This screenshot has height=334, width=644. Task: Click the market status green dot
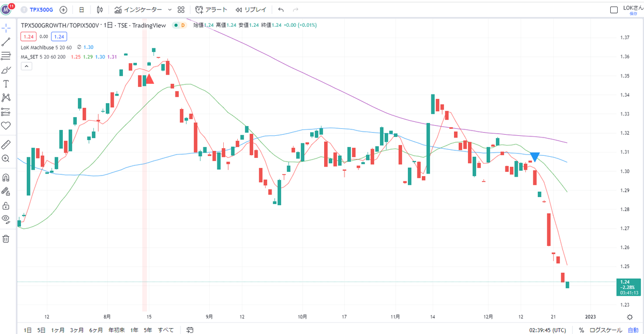[177, 25]
